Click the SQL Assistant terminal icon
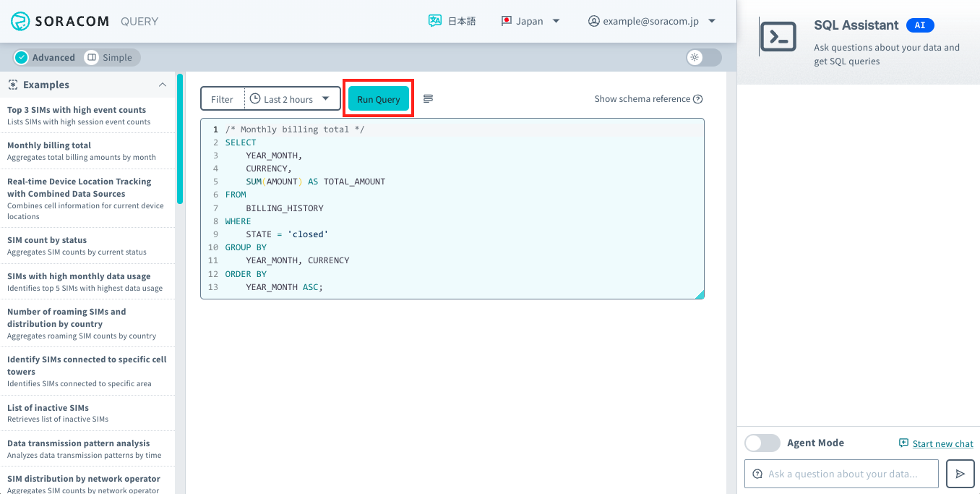The image size is (980, 494). click(x=778, y=34)
